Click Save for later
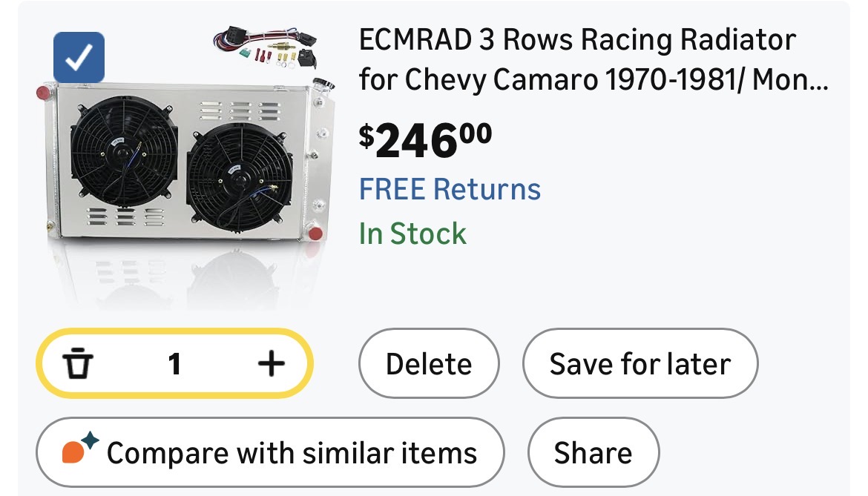The height and width of the screenshot is (496, 868). click(640, 364)
